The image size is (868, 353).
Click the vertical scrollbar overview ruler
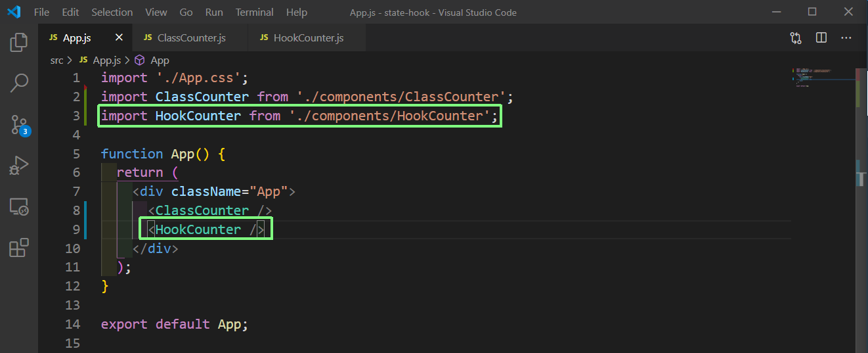click(x=861, y=209)
